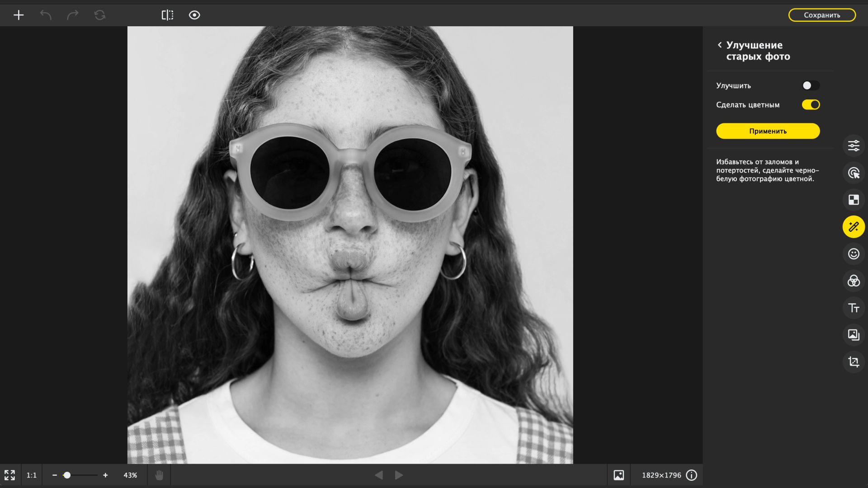Click the before/after split compare icon
868x488 pixels.
point(167,15)
